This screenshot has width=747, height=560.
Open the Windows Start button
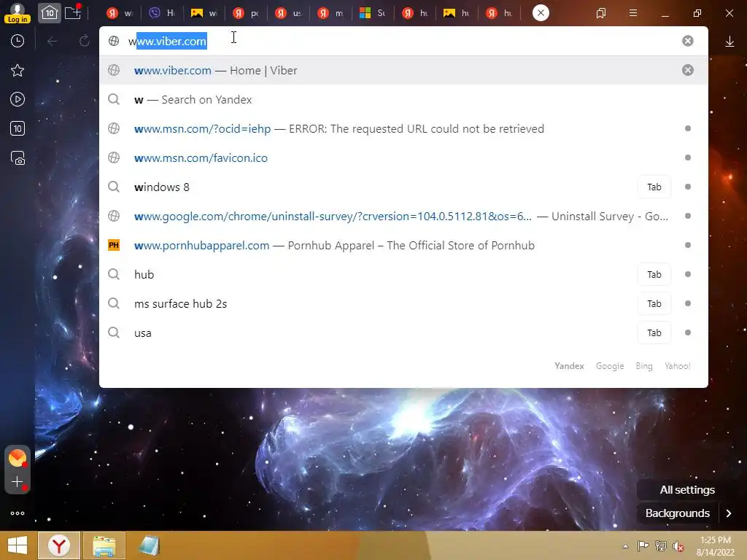18,545
